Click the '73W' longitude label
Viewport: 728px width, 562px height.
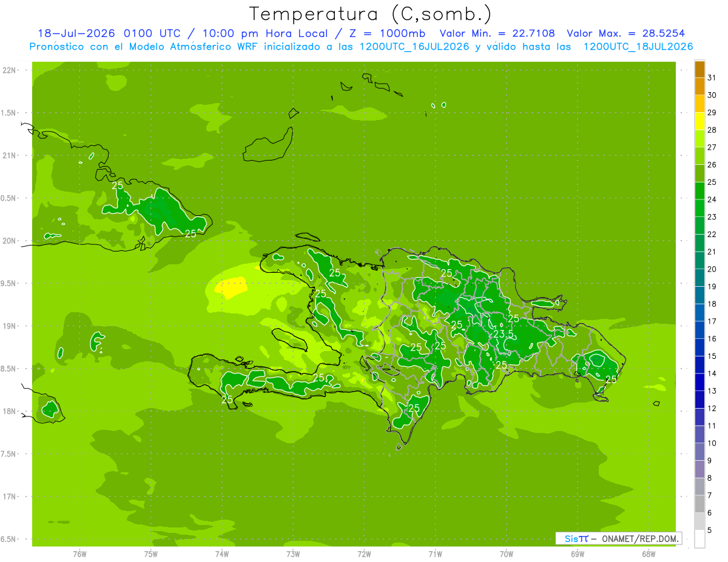click(293, 554)
